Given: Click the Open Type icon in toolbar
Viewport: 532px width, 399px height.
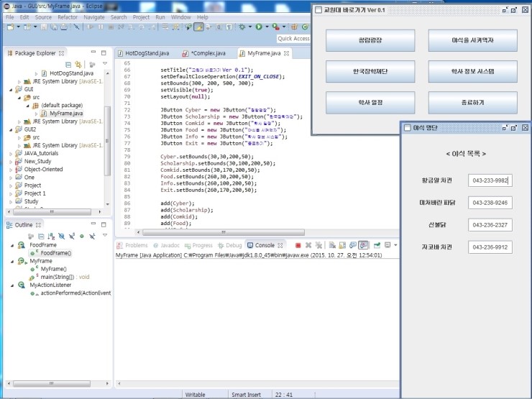Looking at the screenshot, I should tap(188, 27).
